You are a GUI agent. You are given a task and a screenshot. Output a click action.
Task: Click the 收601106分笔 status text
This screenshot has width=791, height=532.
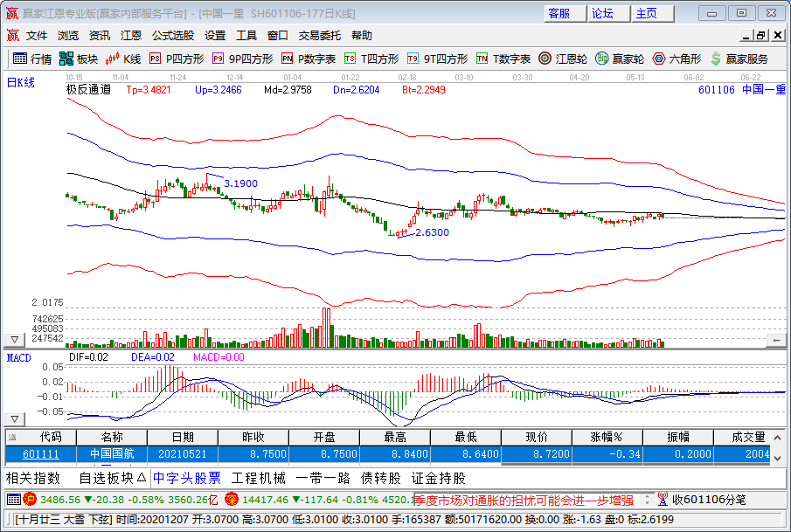708,499
